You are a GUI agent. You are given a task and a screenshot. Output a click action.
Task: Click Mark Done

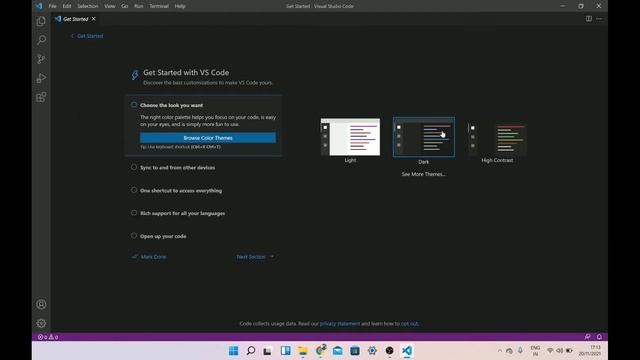tap(149, 257)
